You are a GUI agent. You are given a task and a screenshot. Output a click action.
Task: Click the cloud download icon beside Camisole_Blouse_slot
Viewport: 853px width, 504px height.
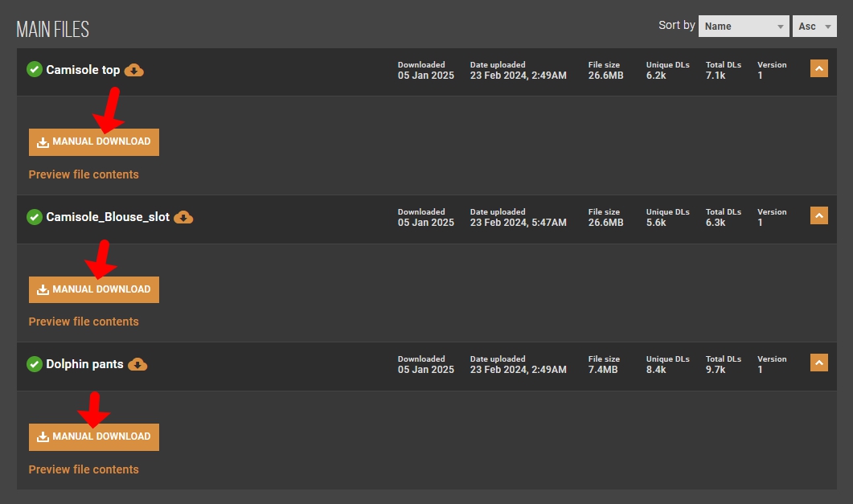[x=184, y=217]
